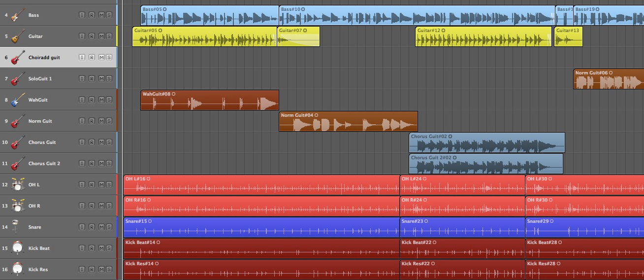
Task: Select the Snare#29 region
Action: tap(584, 227)
